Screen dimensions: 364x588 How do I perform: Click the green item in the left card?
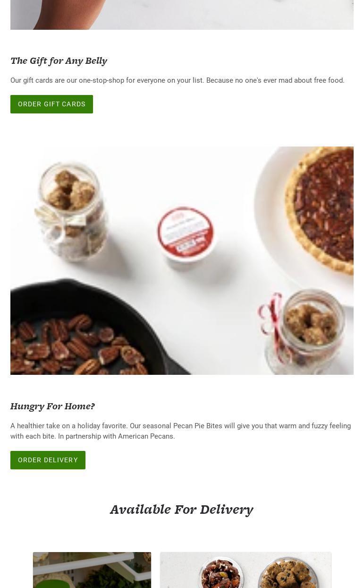tap(51, 584)
